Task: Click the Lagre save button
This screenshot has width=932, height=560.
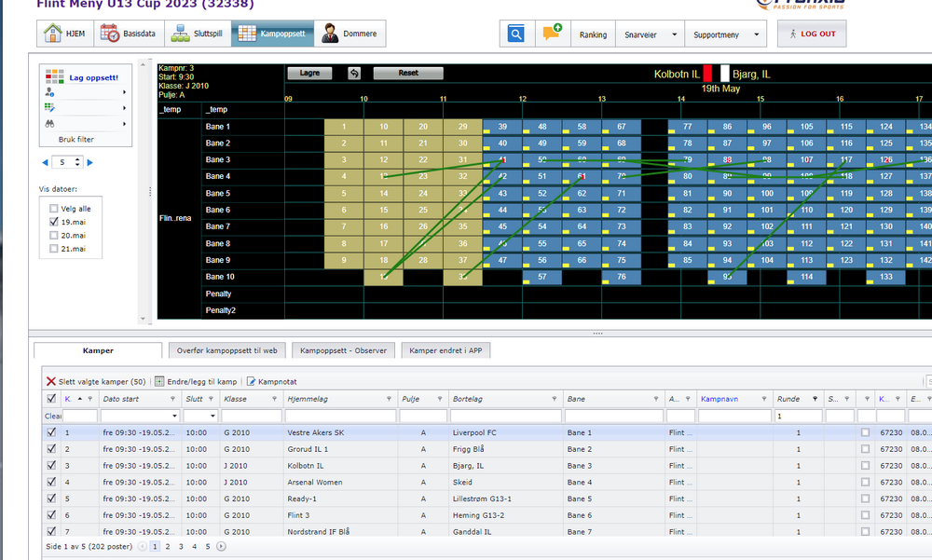Action: (309, 73)
